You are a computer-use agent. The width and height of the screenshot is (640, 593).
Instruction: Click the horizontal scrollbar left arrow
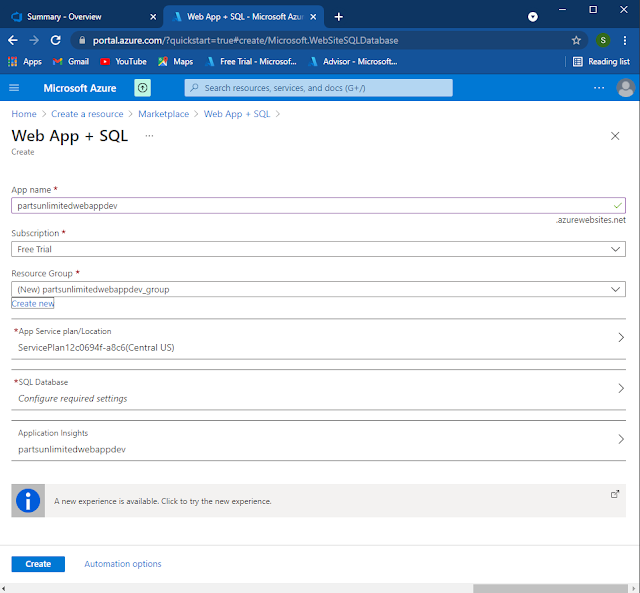pos(4,589)
